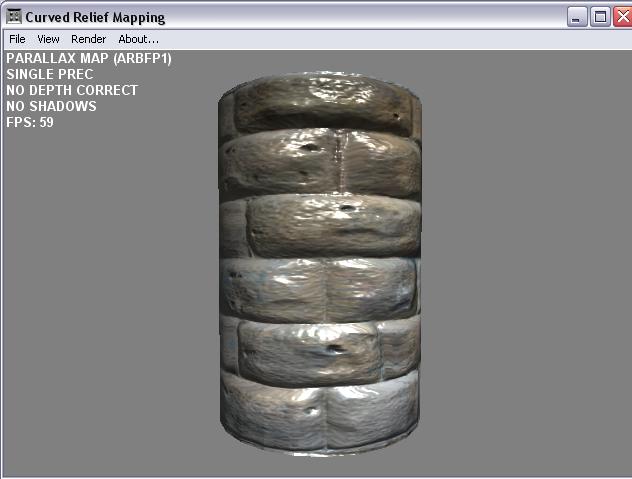Click the Curved Relief Mapping app icon

click(x=14, y=17)
